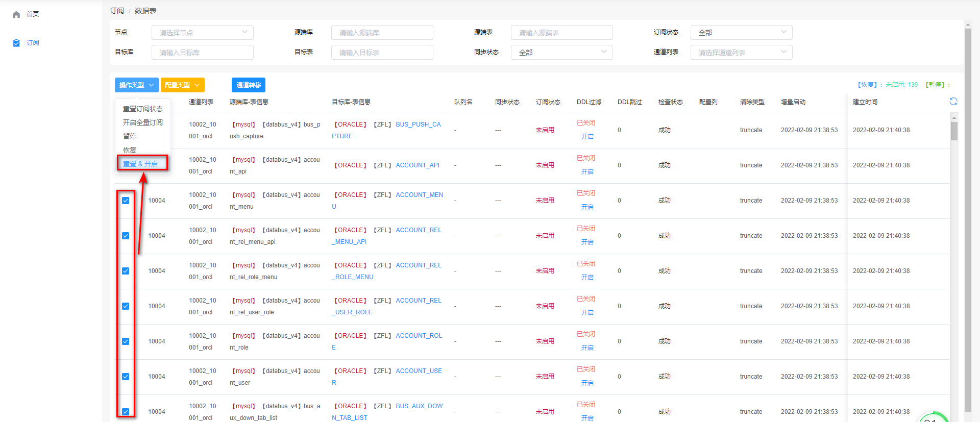Screen dimensions: 980x422
Task: Expand the 订阅状态 dropdown
Action: click(x=741, y=33)
